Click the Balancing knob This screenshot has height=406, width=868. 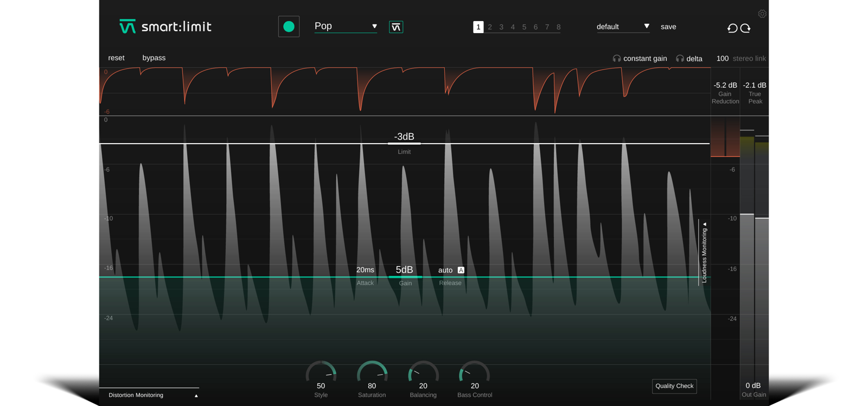[423, 372]
